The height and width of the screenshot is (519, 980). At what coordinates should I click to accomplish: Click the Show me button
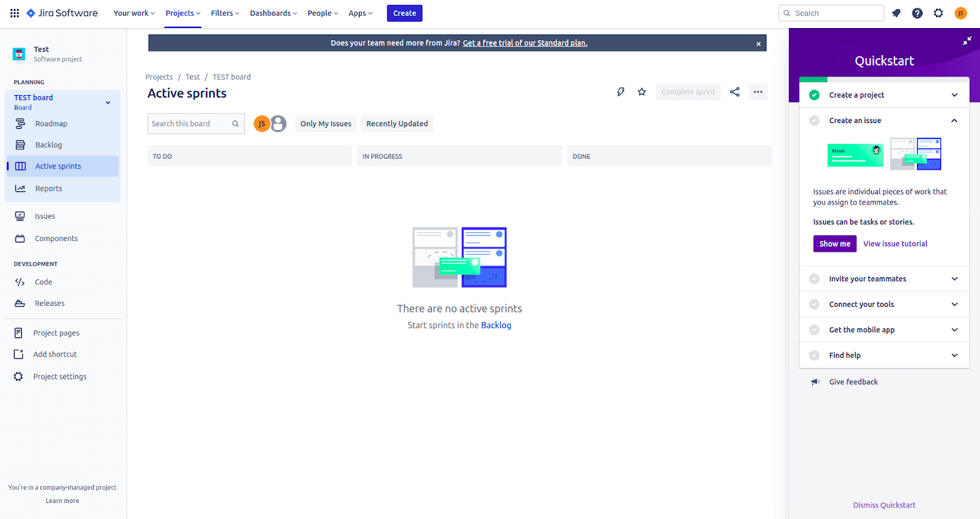(835, 244)
